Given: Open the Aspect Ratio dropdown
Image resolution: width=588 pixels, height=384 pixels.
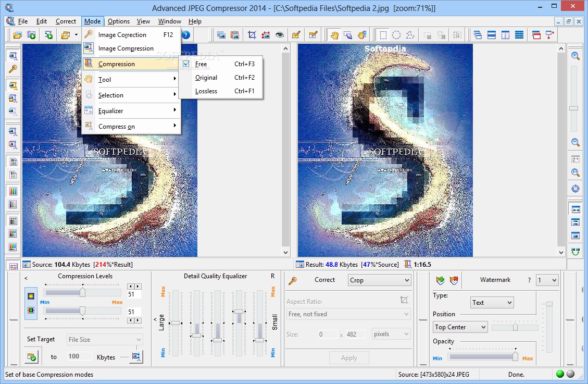Looking at the screenshot, I should point(348,314).
